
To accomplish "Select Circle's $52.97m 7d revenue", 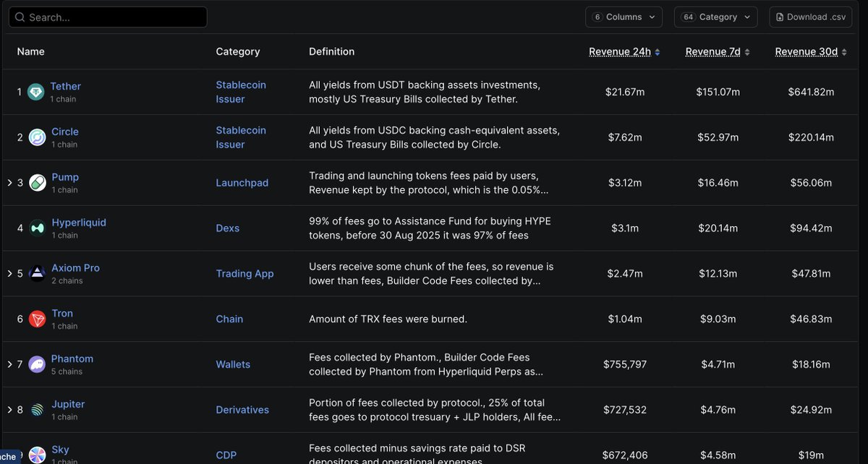I will (x=717, y=137).
